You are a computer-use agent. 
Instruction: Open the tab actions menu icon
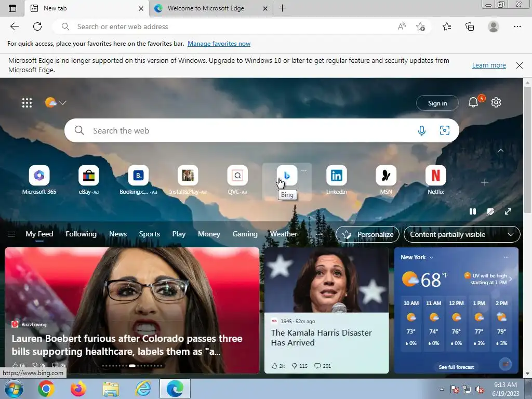pyautogui.click(x=12, y=8)
